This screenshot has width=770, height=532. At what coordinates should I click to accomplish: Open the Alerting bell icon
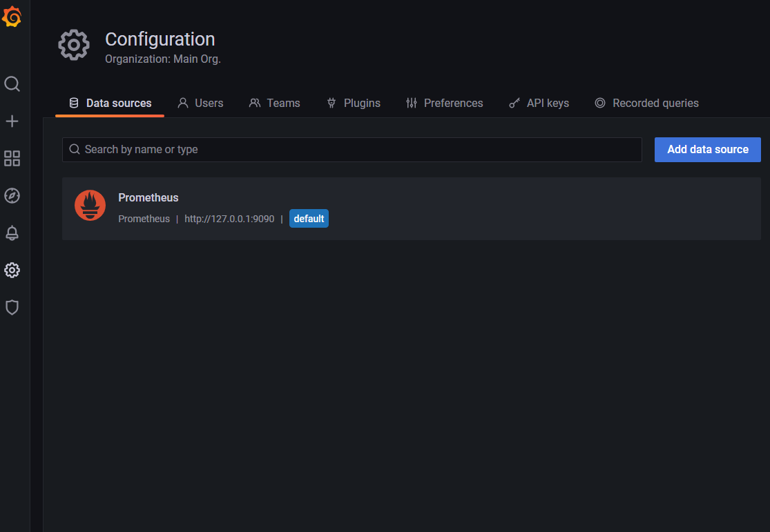[x=12, y=233]
